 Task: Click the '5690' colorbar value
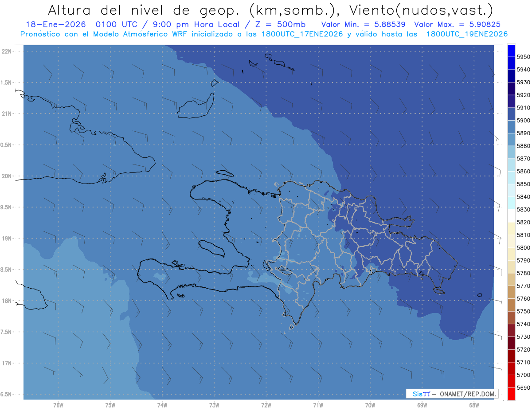523,388
